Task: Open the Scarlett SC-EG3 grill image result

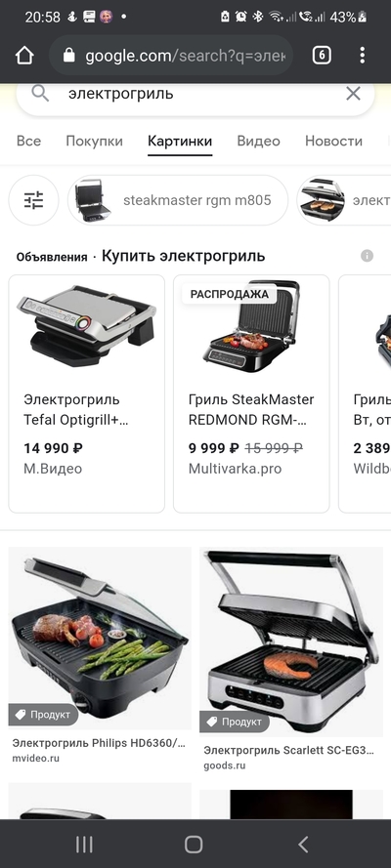Action: (290, 660)
